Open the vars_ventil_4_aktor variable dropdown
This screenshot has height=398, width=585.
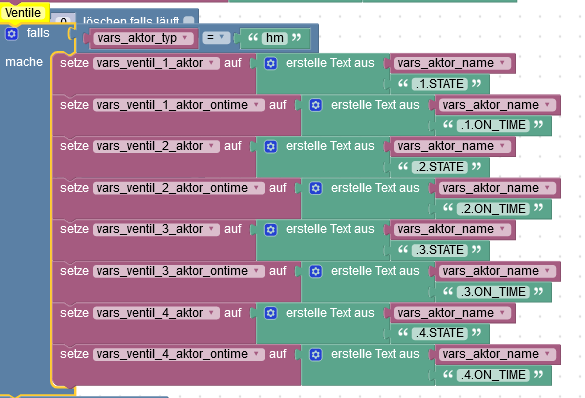pyautogui.click(x=156, y=313)
